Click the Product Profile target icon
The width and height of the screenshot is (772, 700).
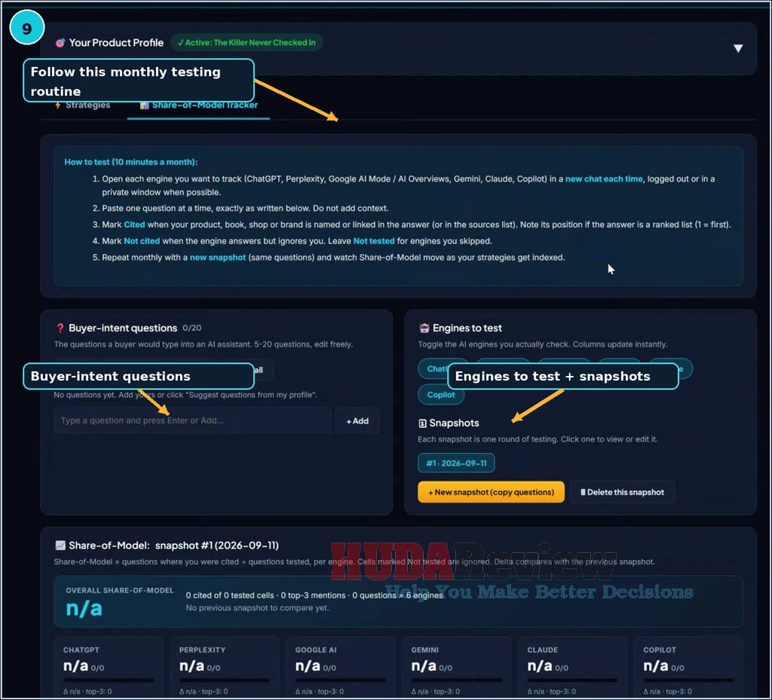point(60,43)
